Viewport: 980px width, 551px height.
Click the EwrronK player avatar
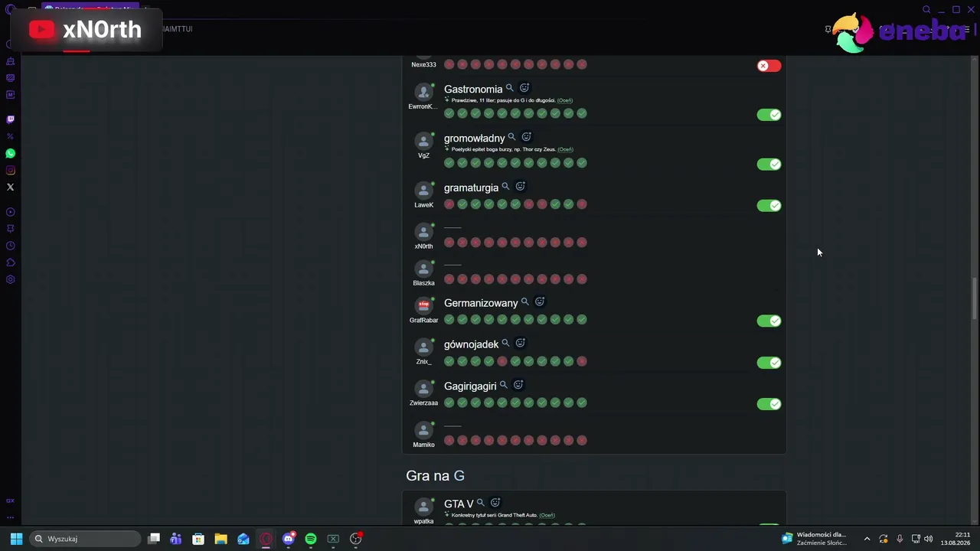(423, 92)
